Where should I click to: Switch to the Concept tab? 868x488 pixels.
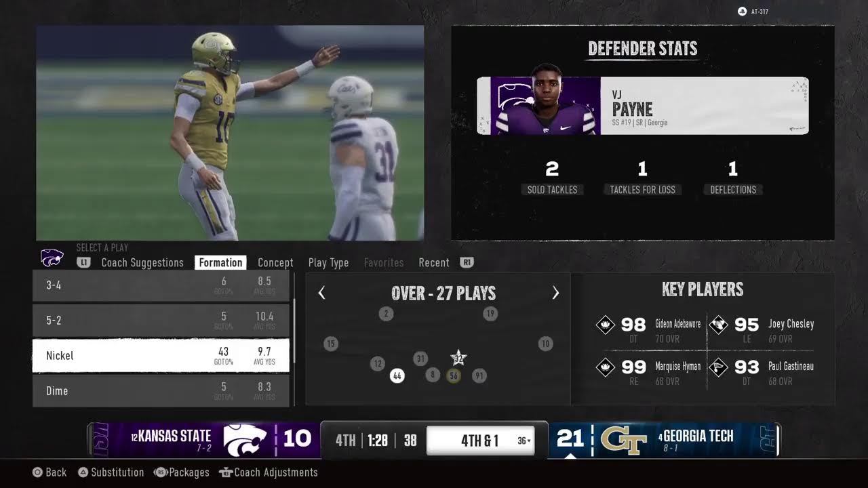pos(275,263)
